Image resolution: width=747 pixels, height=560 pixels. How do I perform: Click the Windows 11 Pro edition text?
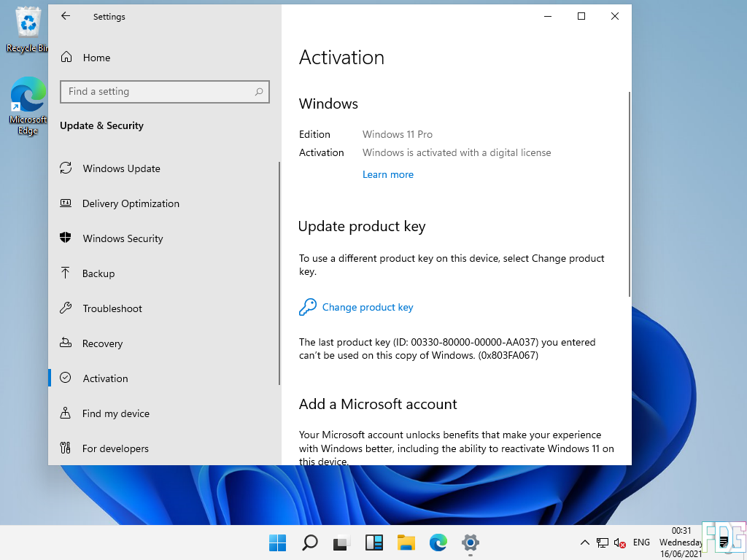pyautogui.click(x=398, y=134)
